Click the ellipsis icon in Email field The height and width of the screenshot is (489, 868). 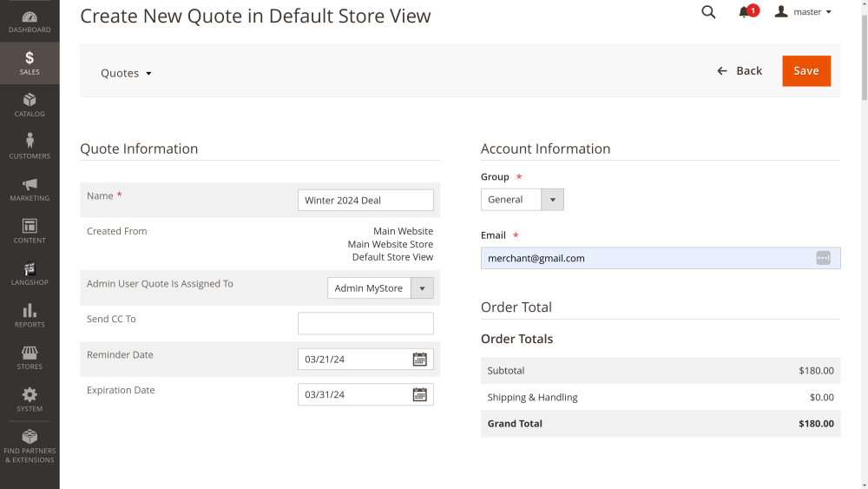823,258
